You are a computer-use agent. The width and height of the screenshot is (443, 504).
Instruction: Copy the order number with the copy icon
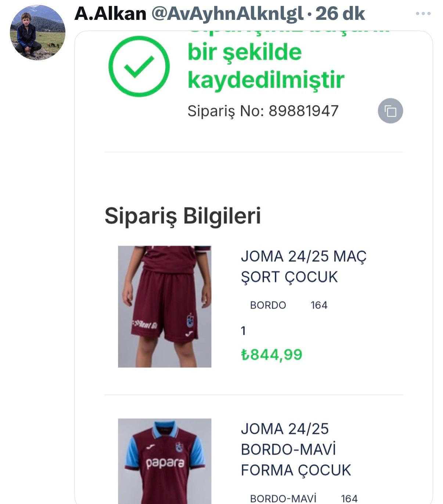tap(390, 111)
